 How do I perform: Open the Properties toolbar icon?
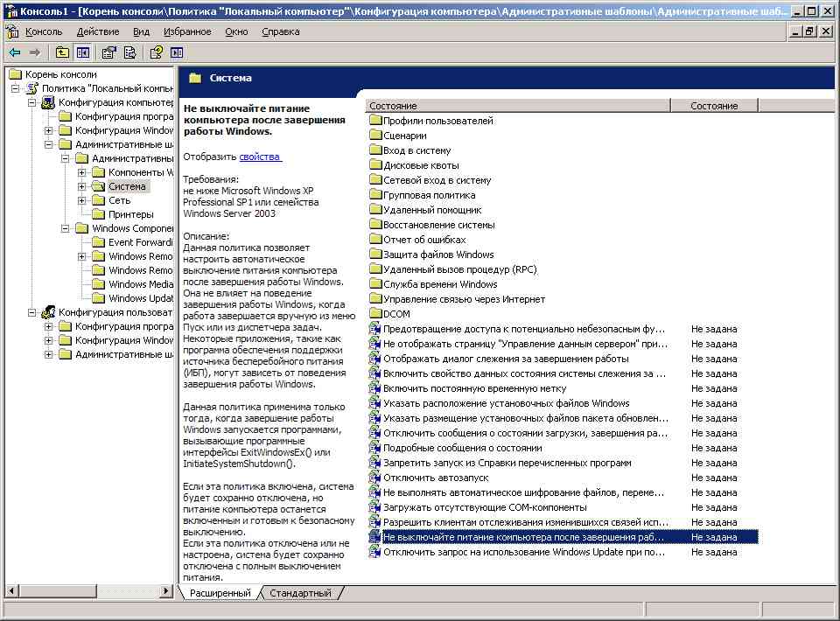(108, 52)
